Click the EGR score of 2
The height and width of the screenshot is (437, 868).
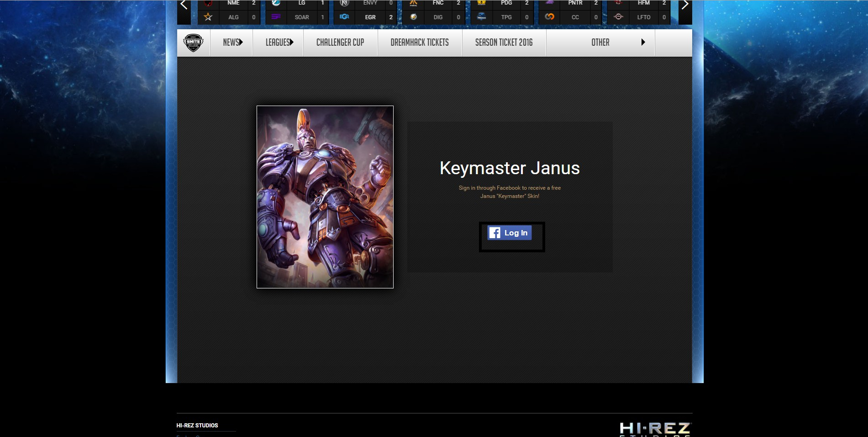coord(391,17)
